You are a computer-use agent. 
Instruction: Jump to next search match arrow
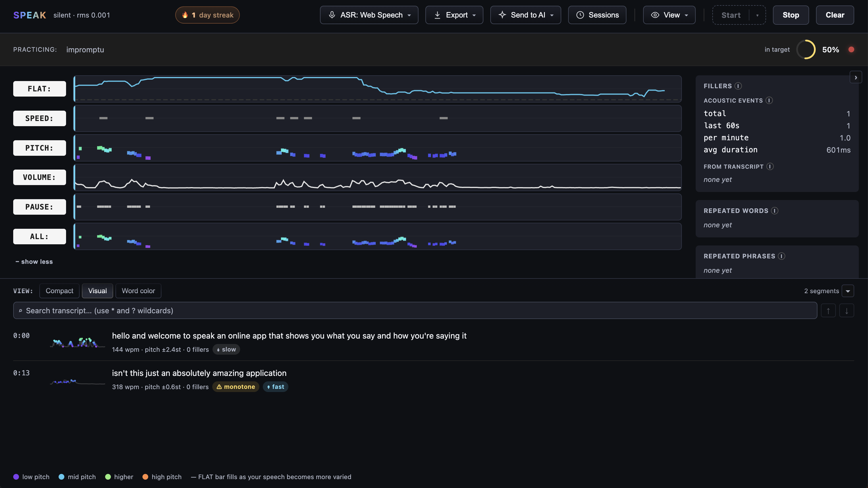[846, 311]
